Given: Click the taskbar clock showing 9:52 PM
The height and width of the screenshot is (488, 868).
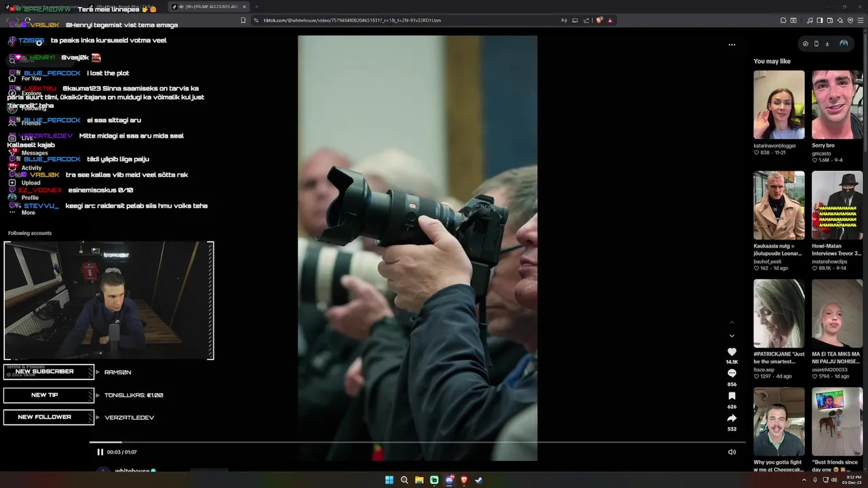Looking at the screenshot, I should click(852, 480).
